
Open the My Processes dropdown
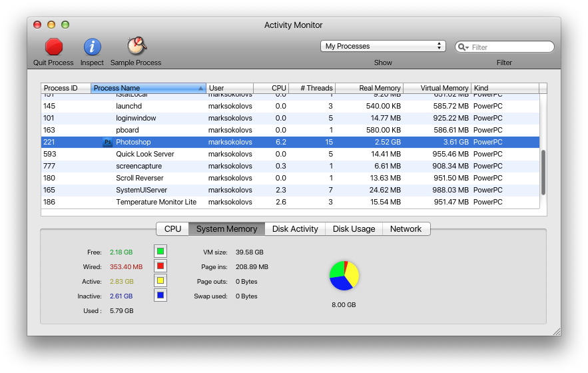click(x=383, y=46)
